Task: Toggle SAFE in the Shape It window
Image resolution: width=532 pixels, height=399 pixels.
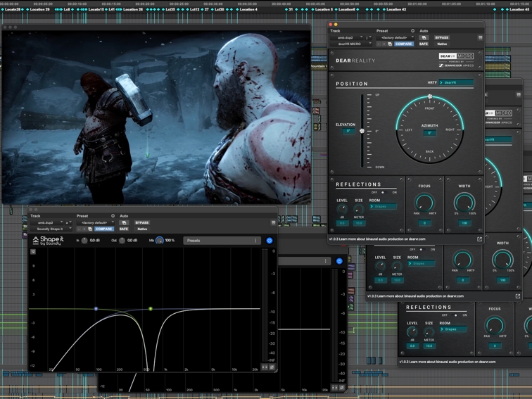Action: pos(124,229)
